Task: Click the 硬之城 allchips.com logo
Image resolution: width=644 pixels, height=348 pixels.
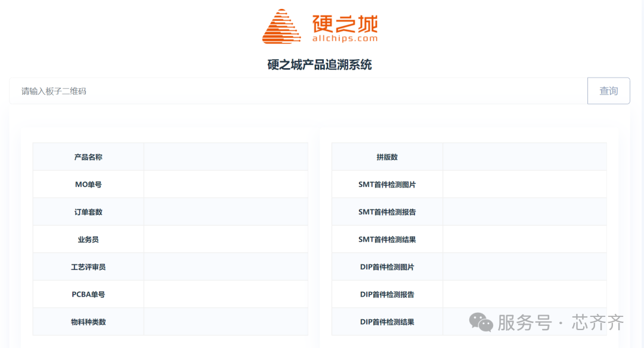Action: pyautogui.click(x=320, y=26)
